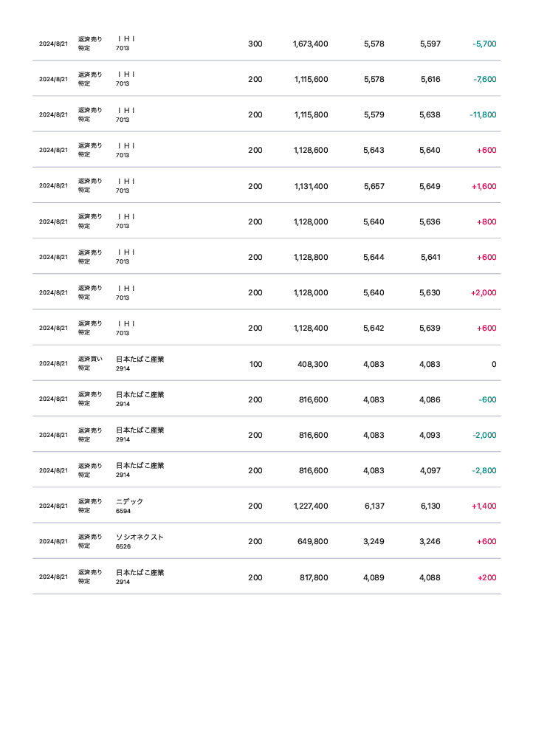Click the +200 profit value
Viewport: 533px width, 756px height.
[486, 577]
